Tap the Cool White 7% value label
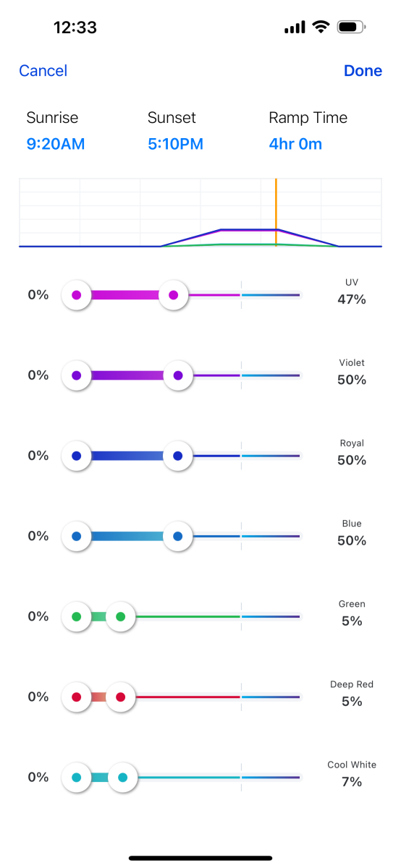The width and height of the screenshot is (401, 868). point(352,781)
